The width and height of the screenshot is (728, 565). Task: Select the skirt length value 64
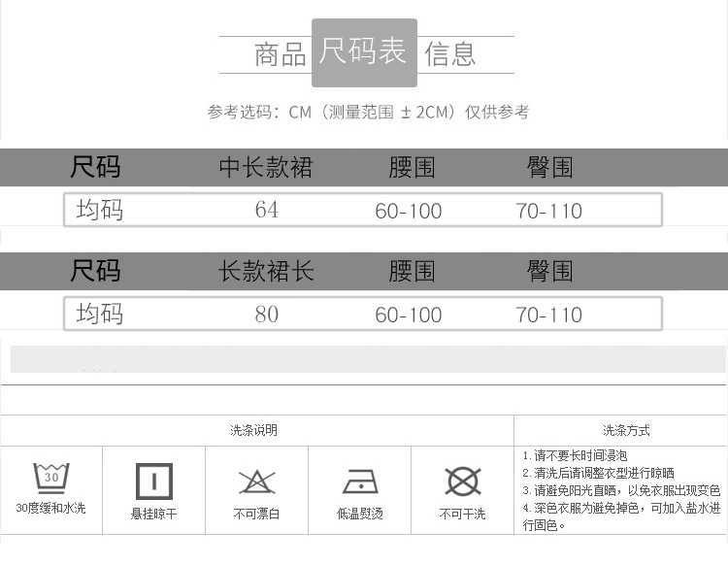click(x=266, y=210)
